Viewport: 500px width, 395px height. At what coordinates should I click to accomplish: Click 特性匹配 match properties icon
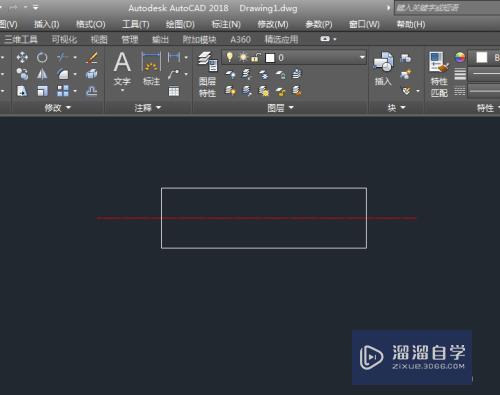click(439, 75)
